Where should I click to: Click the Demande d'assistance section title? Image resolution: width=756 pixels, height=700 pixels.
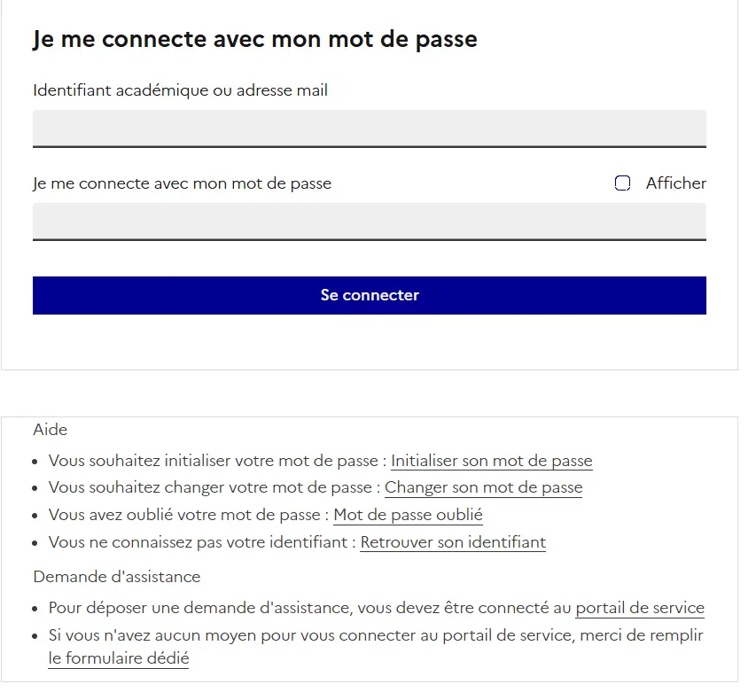(x=117, y=577)
